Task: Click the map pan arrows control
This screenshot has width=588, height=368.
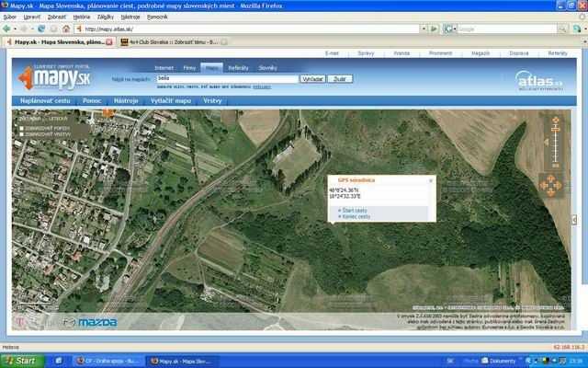Action: (x=550, y=185)
